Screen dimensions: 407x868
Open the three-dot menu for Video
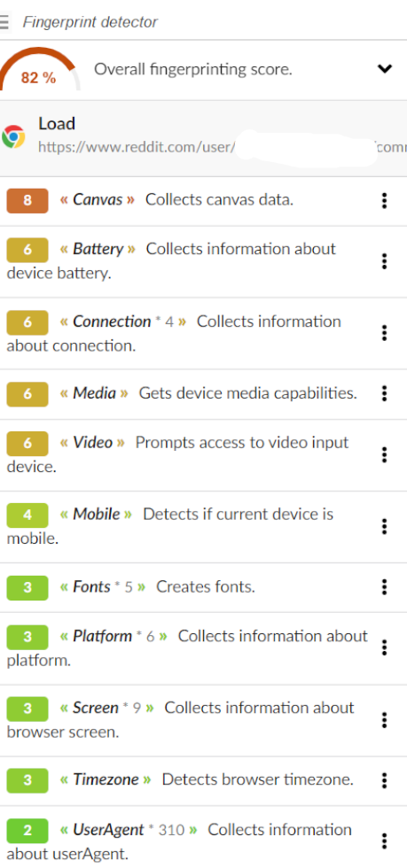(384, 454)
